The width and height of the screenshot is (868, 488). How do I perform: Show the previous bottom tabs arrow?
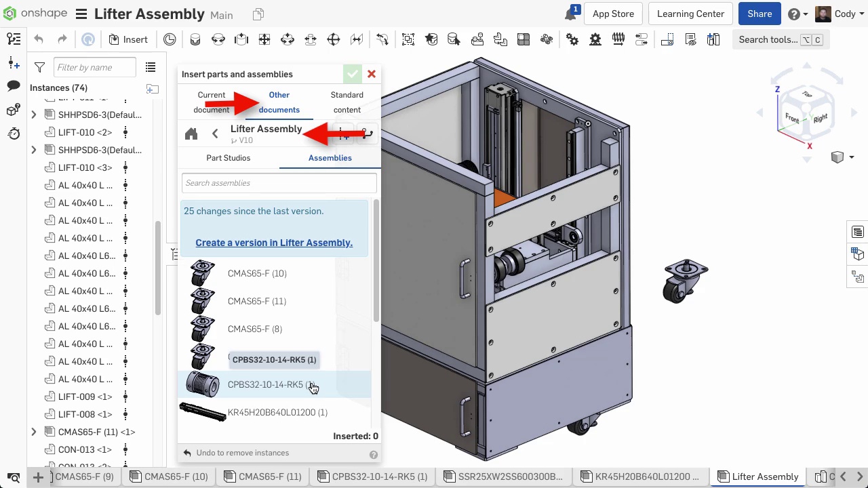843,477
